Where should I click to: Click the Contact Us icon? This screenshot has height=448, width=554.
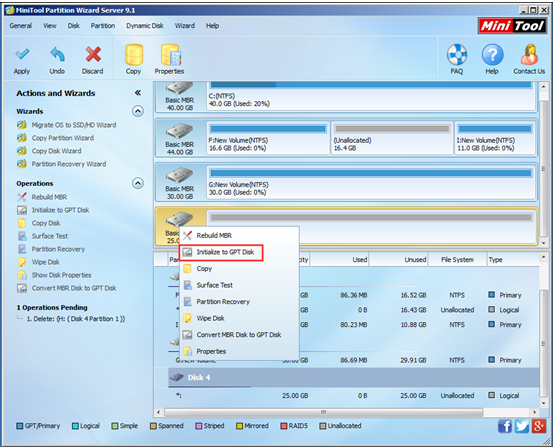click(529, 54)
